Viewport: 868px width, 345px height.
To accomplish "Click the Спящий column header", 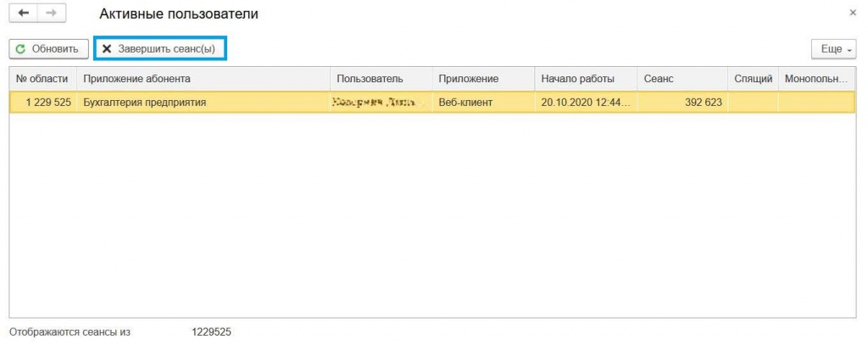I will pos(753,79).
